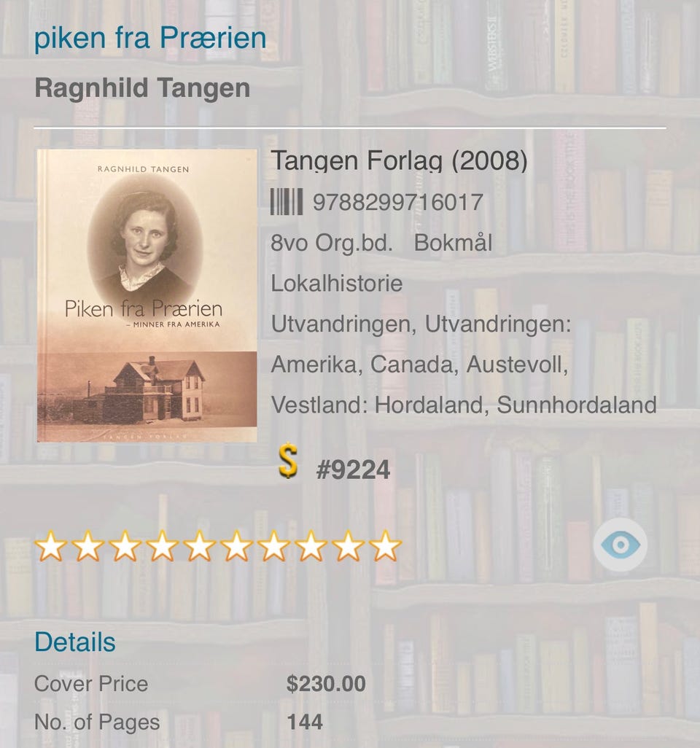This screenshot has width=700, height=748.
Task: Click the Details section heading
Action: (x=75, y=642)
